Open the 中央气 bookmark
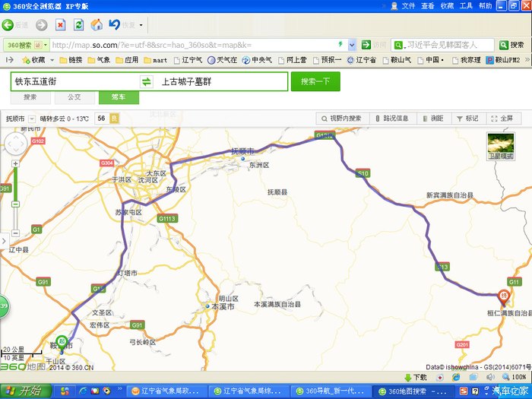The width and height of the screenshot is (532, 399). [x=257, y=60]
